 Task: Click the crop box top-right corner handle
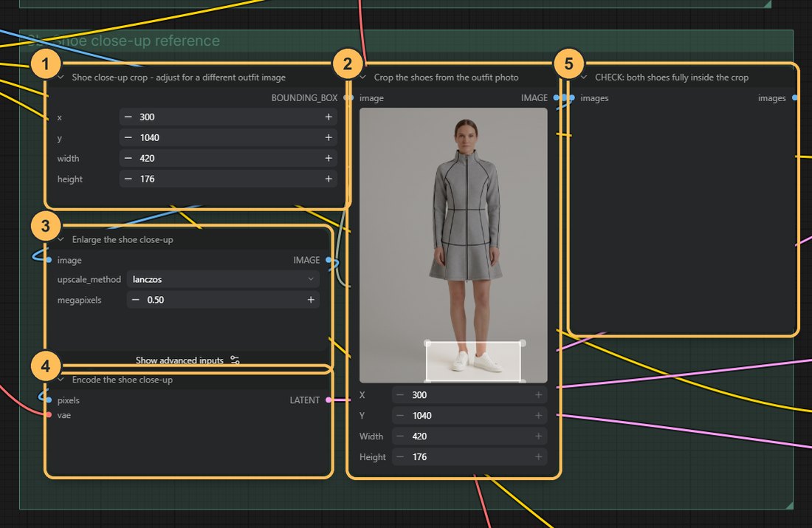tap(523, 343)
